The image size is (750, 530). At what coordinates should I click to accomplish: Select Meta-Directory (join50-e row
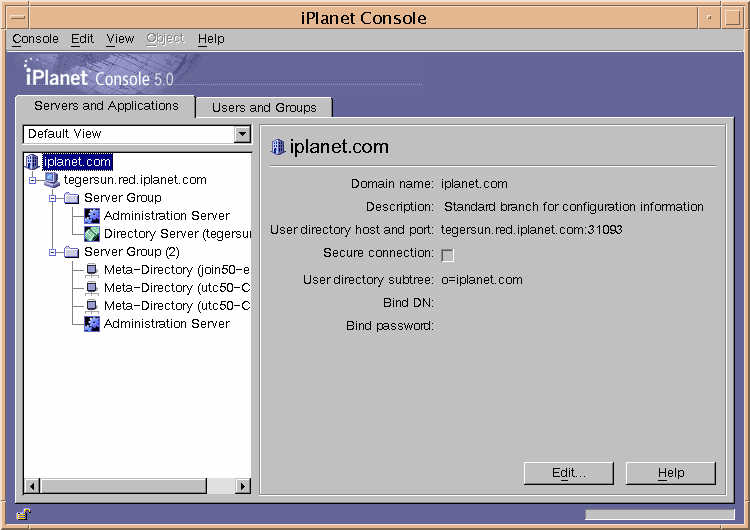click(176, 270)
